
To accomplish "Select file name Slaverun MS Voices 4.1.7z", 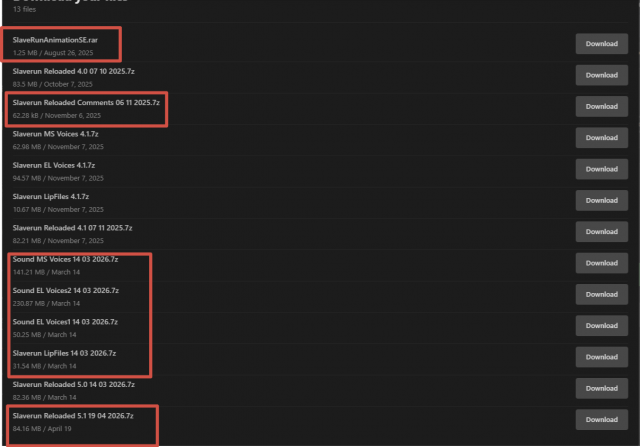I will point(56,134).
